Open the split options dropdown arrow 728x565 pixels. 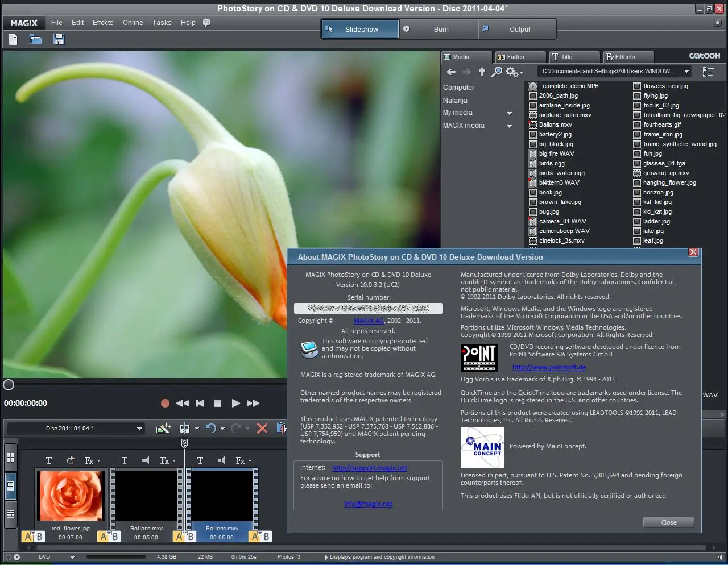coord(197,428)
